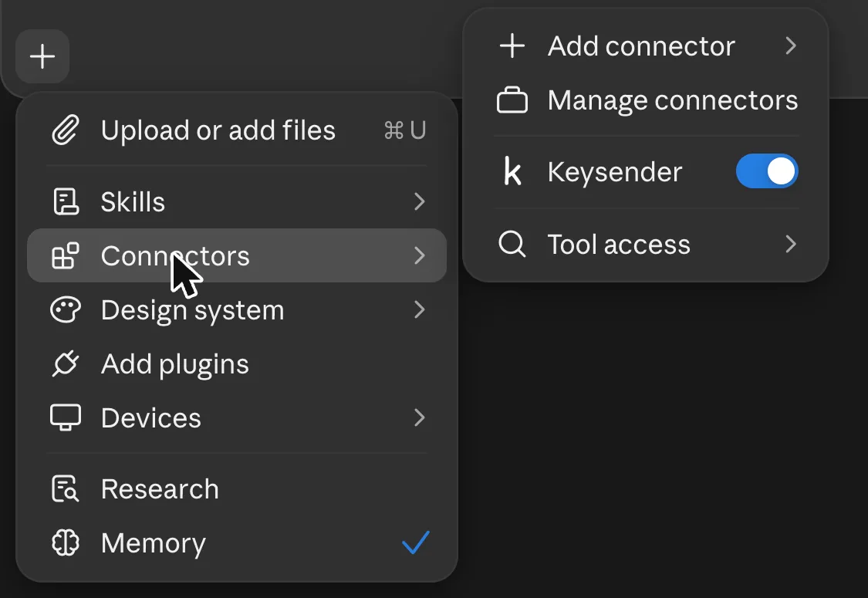Select Upload or add files

237,130
